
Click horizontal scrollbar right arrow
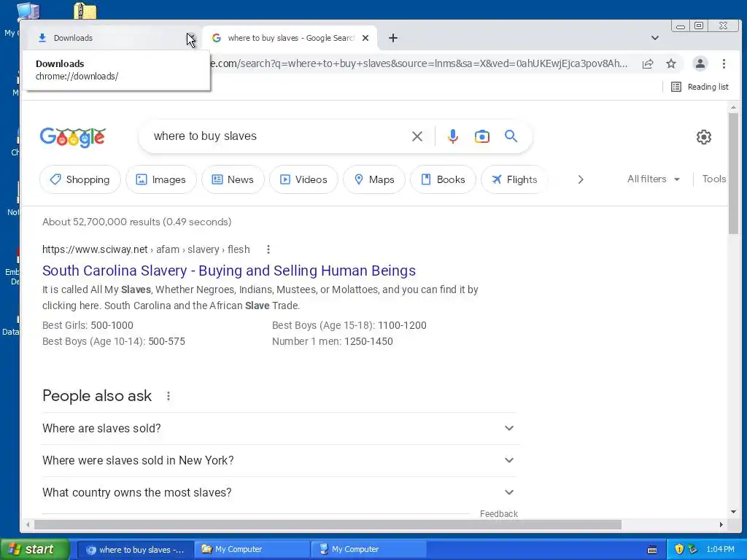pos(721,525)
